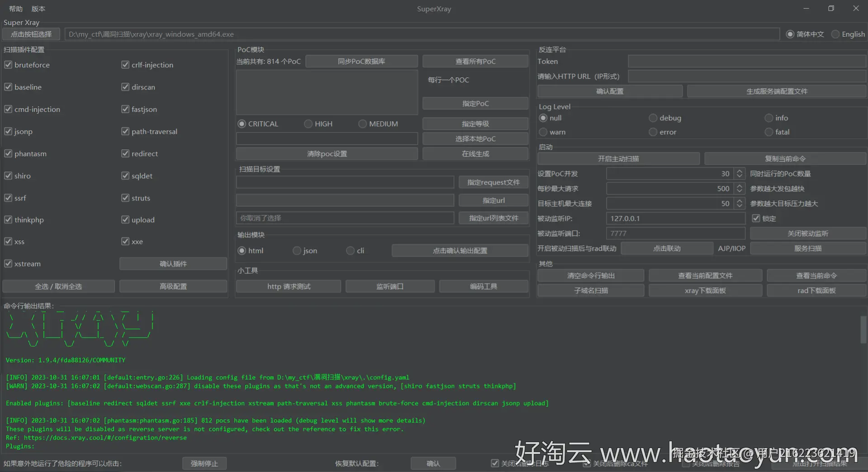Start scanning with 开启主动扫描
Image resolution: width=868 pixels, height=472 pixels.
tap(618, 159)
